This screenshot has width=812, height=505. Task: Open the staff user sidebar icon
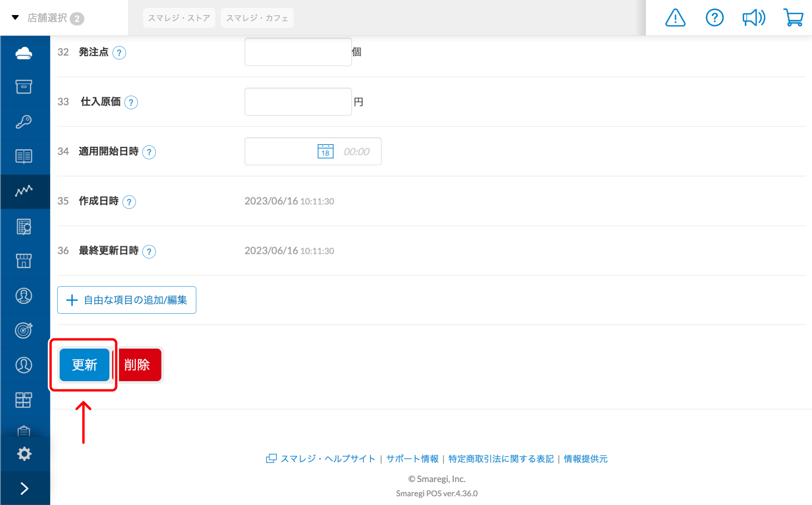24,365
